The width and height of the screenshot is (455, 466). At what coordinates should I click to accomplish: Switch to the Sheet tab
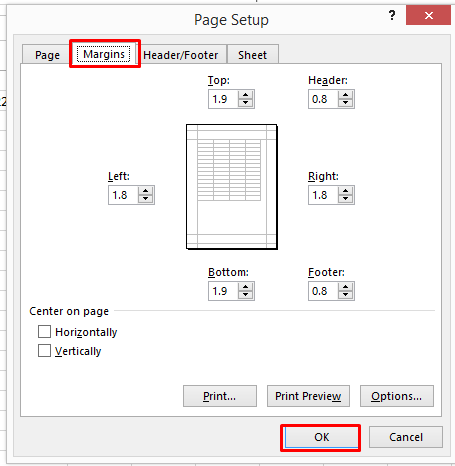tap(253, 55)
